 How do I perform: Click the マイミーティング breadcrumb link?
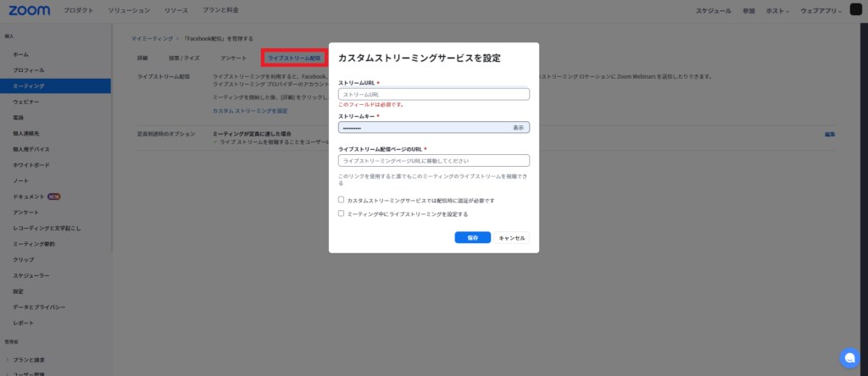(x=152, y=39)
